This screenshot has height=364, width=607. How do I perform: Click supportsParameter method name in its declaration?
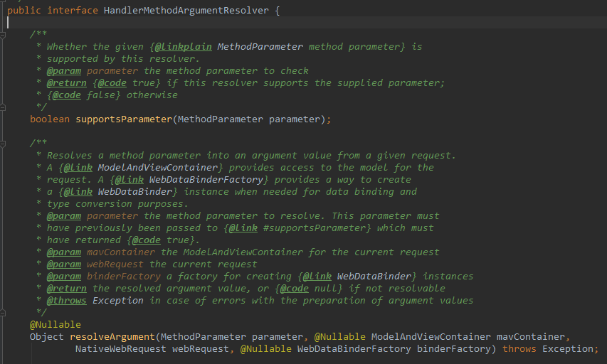(x=124, y=119)
